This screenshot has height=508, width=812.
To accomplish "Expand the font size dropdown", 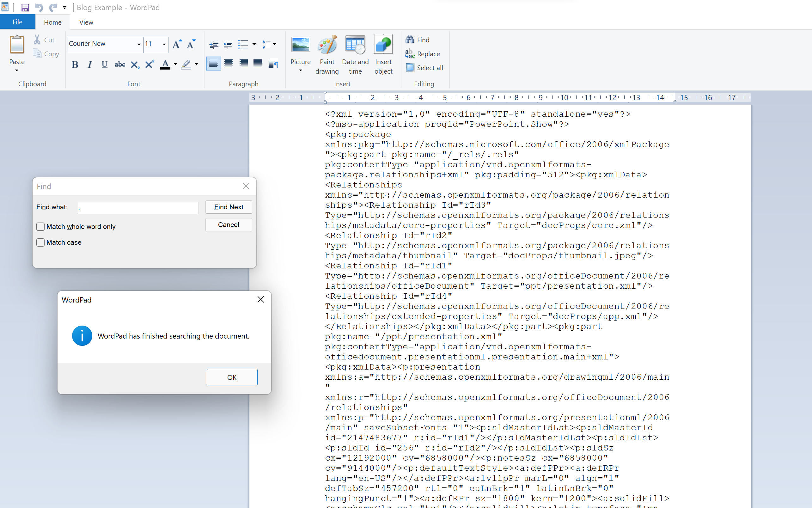I will pyautogui.click(x=164, y=44).
